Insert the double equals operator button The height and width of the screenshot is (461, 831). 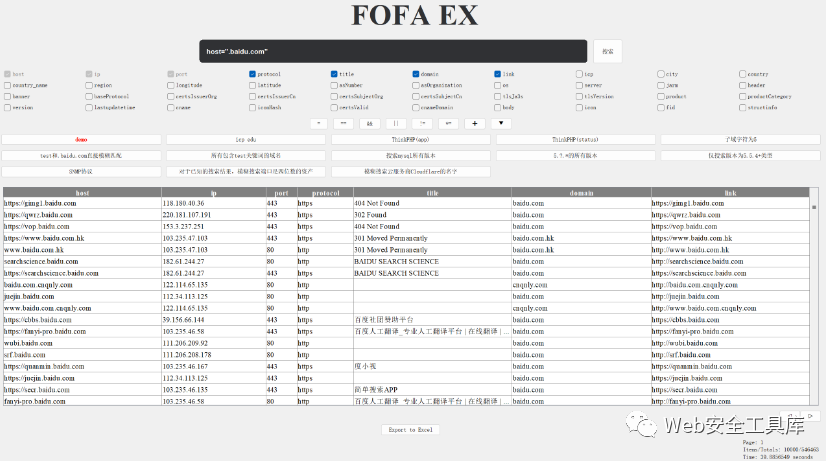click(343, 123)
